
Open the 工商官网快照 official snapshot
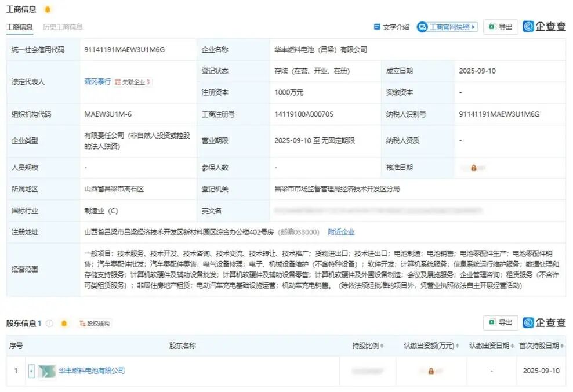click(447, 27)
